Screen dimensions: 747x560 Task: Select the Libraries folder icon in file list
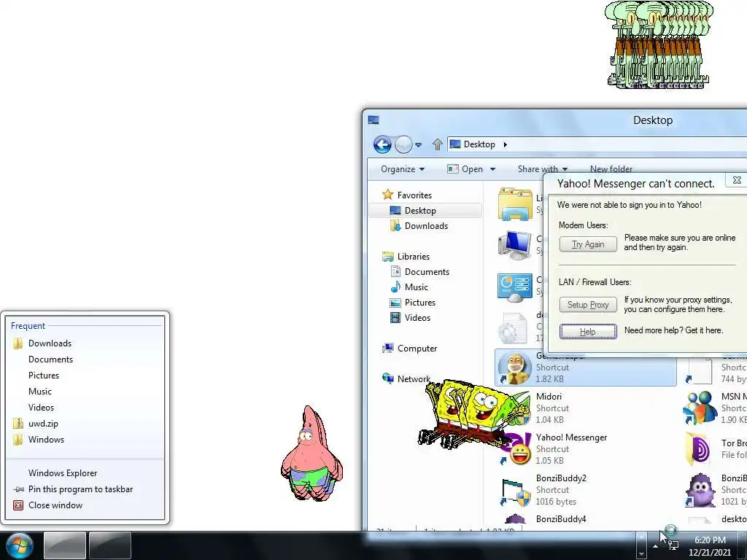tap(515, 204)
